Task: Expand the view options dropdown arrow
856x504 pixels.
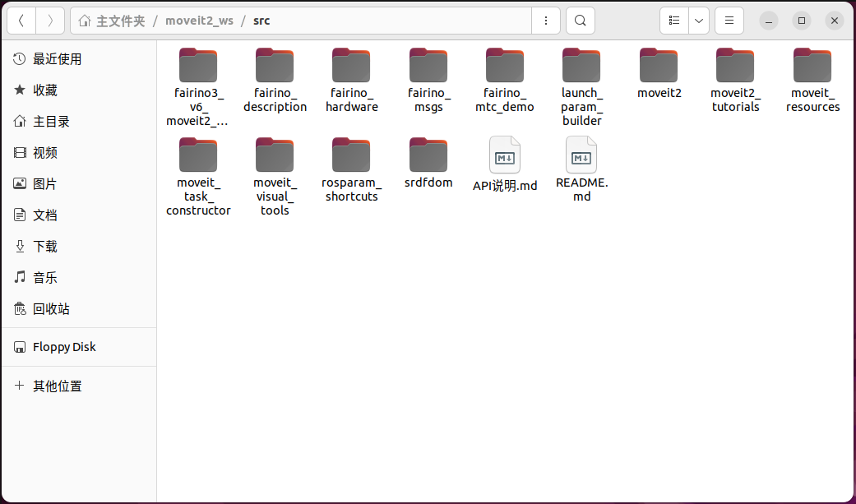Action: point(699,21)
